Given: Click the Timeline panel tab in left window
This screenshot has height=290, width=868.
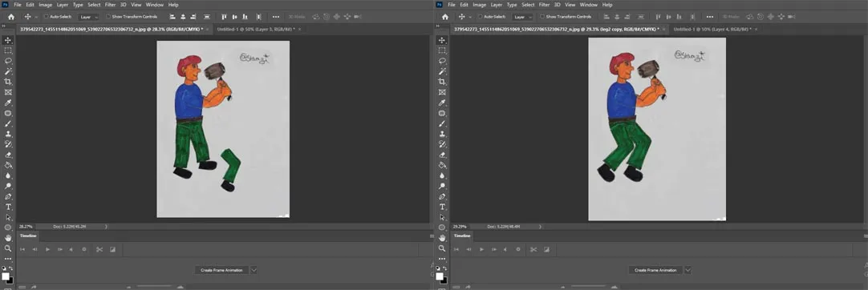Looking at the screenshot, I should 29,236.
